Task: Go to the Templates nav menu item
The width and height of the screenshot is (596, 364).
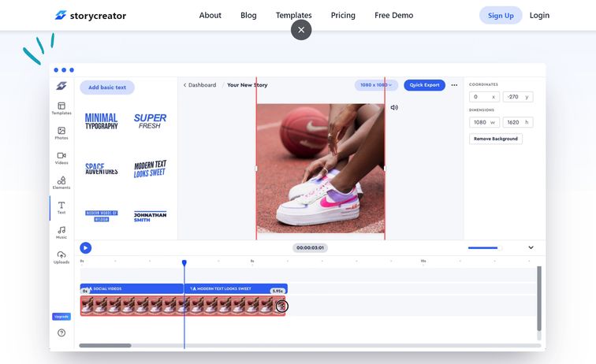Action: coord(293,15)
